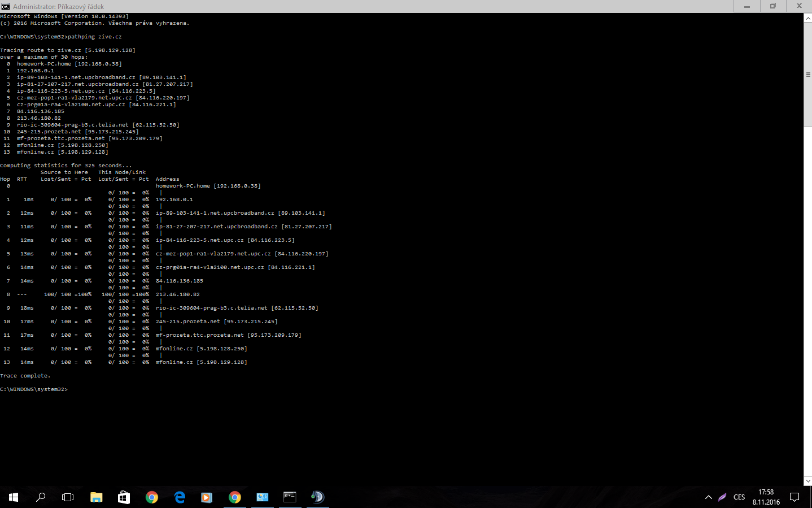The image size is (812, 508).
Task: Click the purple feather tray icon
Action: [x=722, y=497]
